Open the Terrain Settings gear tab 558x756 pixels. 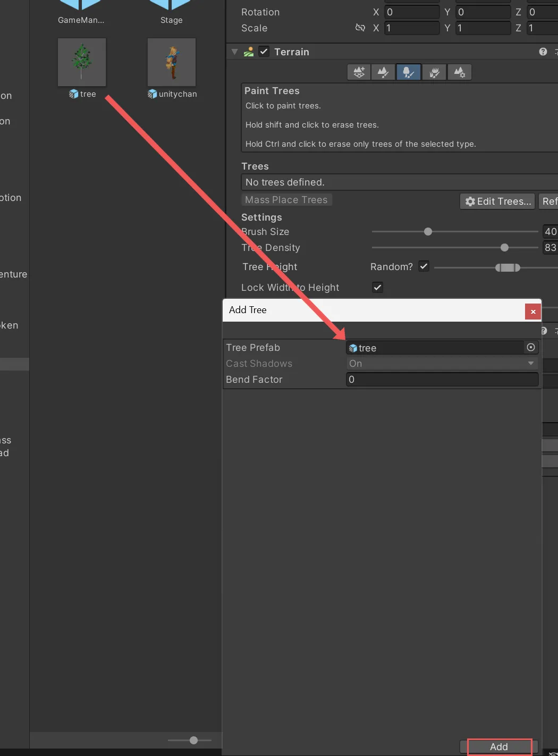click(x=459, y=72)
